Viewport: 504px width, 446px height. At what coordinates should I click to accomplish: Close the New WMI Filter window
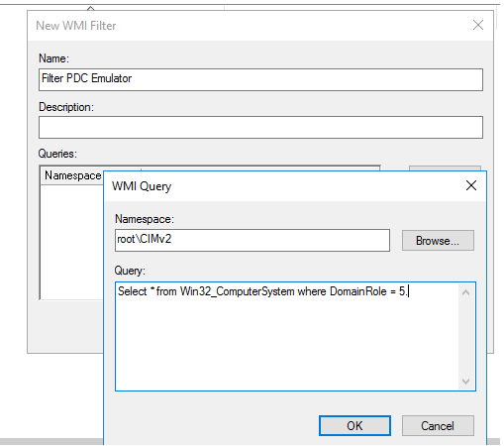(x=478, y=25)
